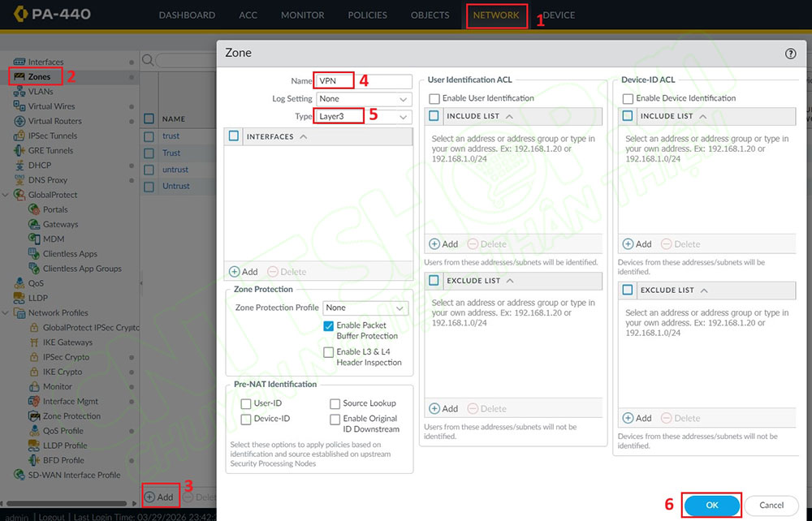Click the Virtual Routers icon
This screenshot has height=521, width=812.
coord(19,121)
